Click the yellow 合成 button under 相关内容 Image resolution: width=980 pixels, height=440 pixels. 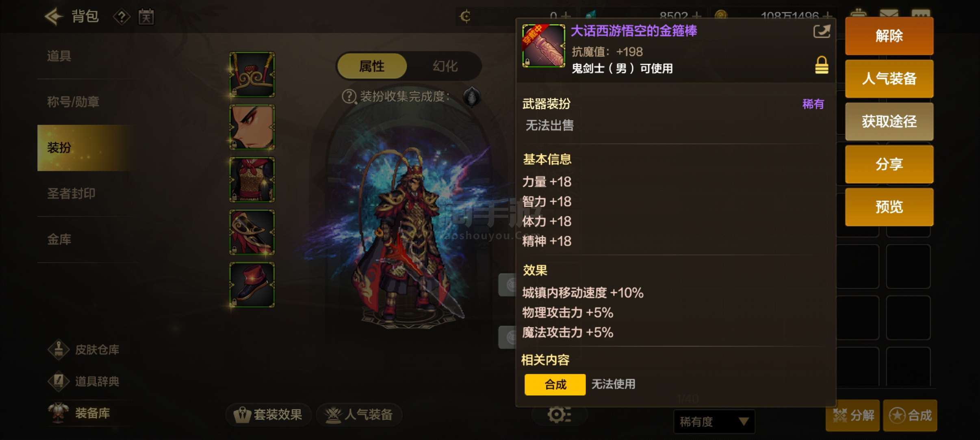click(555, 384)
